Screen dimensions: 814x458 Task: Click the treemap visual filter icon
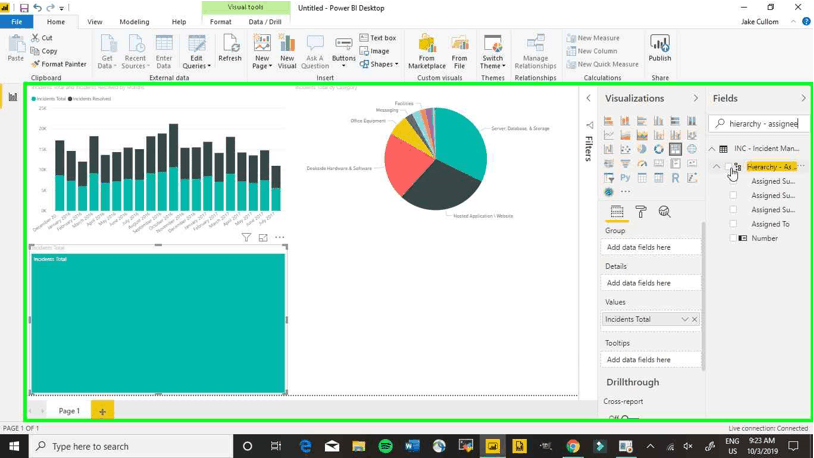246,237
